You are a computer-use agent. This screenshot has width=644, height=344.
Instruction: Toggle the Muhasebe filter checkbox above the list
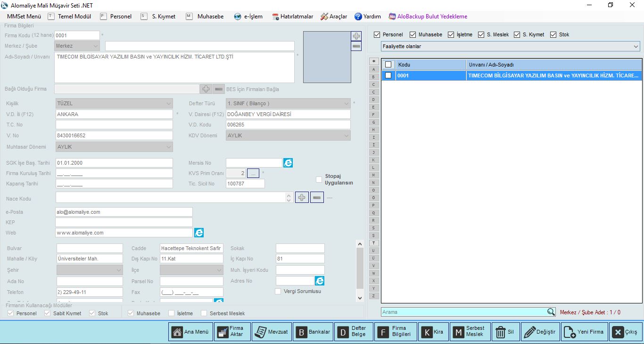[x=413, y=34]
